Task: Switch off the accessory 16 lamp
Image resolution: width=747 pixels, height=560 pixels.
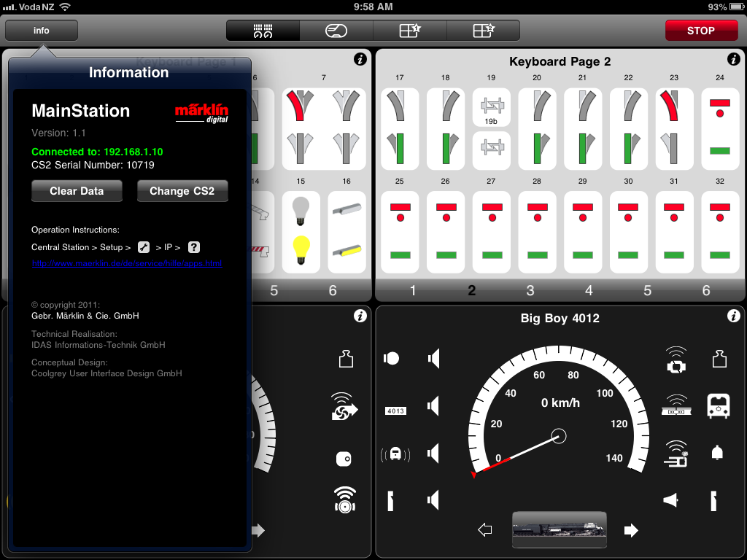Action: [347, 209]
